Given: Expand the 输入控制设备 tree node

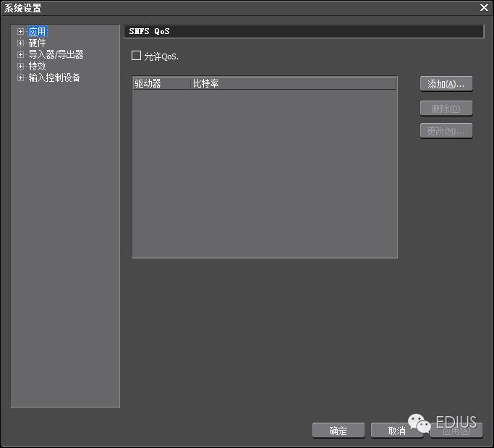Looking at the screenshot, I should 20,77.
